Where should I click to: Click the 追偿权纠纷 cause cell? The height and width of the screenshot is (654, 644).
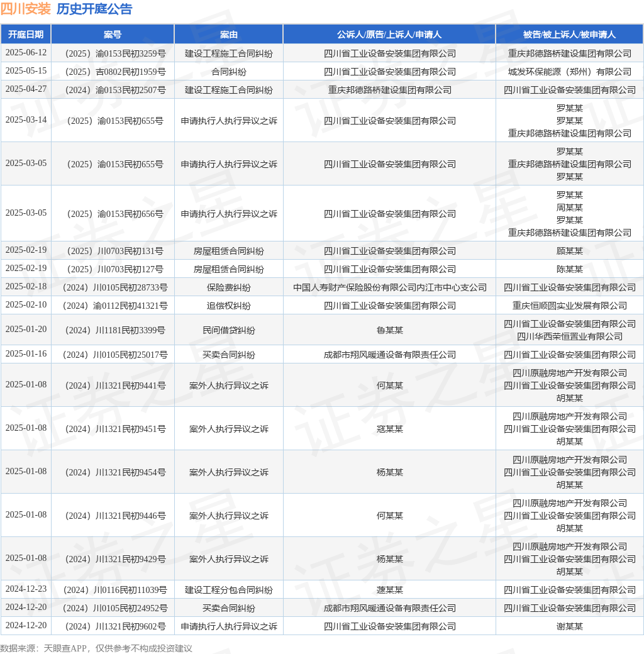click(x=228, y=306)
